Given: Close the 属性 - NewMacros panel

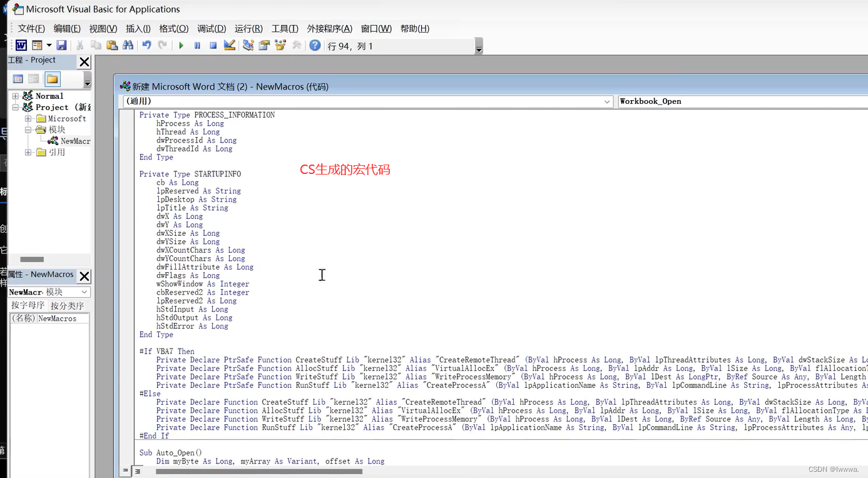Looking at the screenshot, I should (x=84, y=276).
